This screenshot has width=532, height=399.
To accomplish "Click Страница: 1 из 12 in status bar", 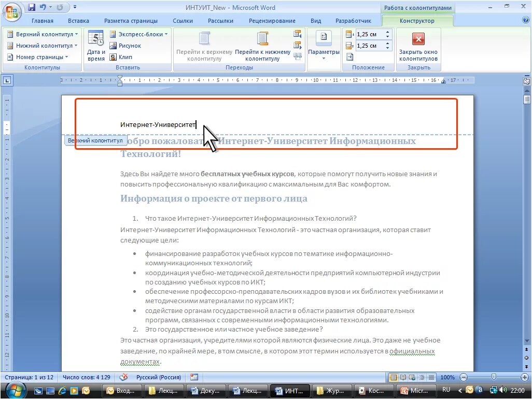I will tap(29, 377).
